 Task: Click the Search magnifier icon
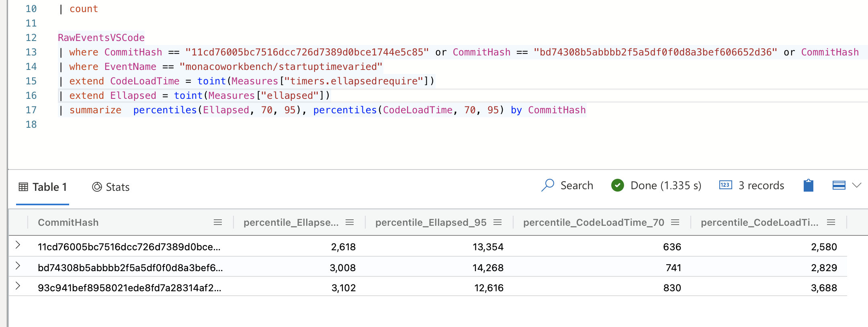[x=548, y=186]
